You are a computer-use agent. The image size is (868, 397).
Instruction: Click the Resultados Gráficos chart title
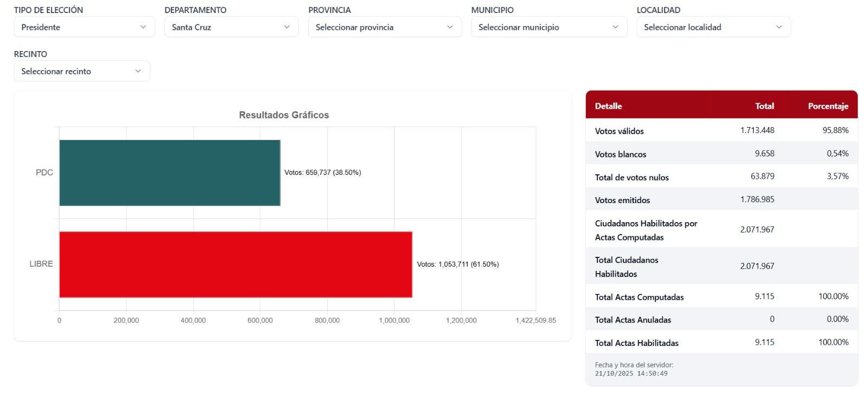click(x=284, y=115)
